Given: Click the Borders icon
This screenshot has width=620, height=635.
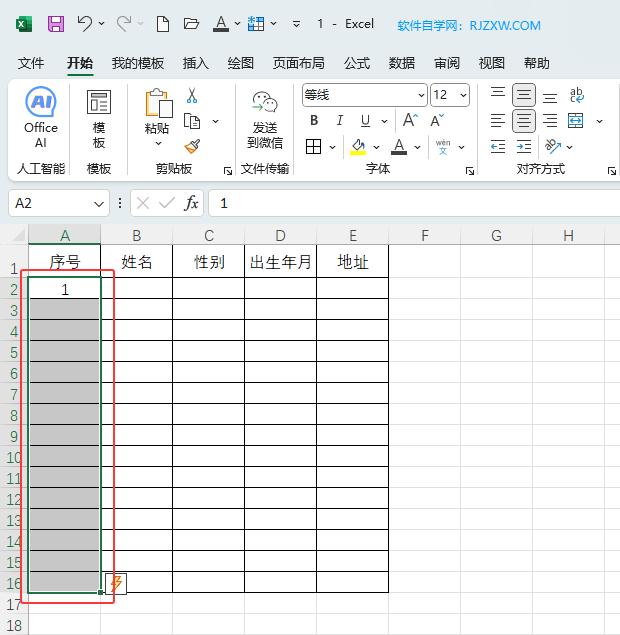Looking at the screenshot, I should 313,147.
